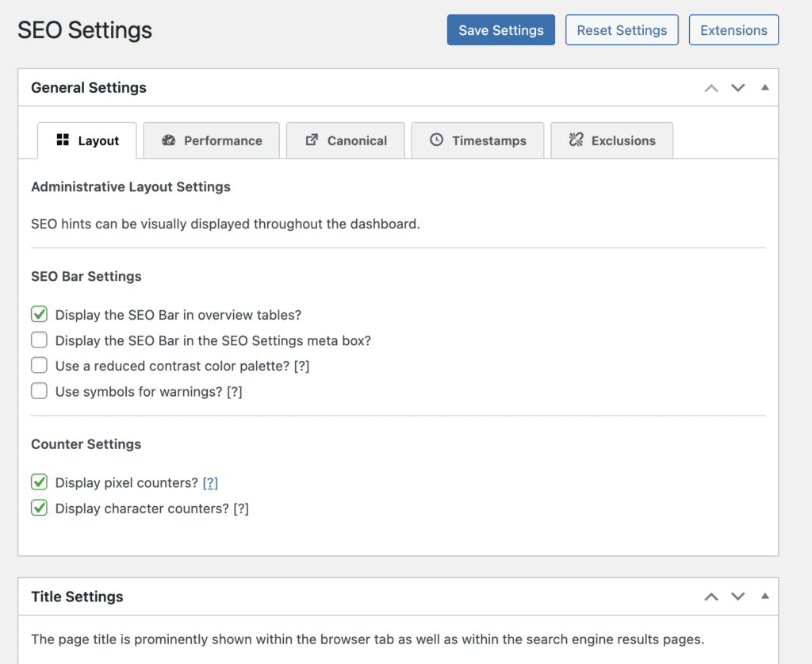Click 'Administrative Layout Settings' heading
Screen dimensions: 812x664
pos(131,187)
